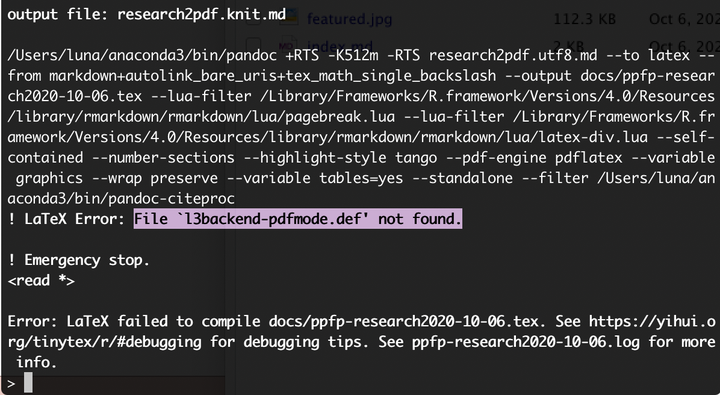Open the index.md file link
Viewport: 720px width, 395px height.
(339, 46)
